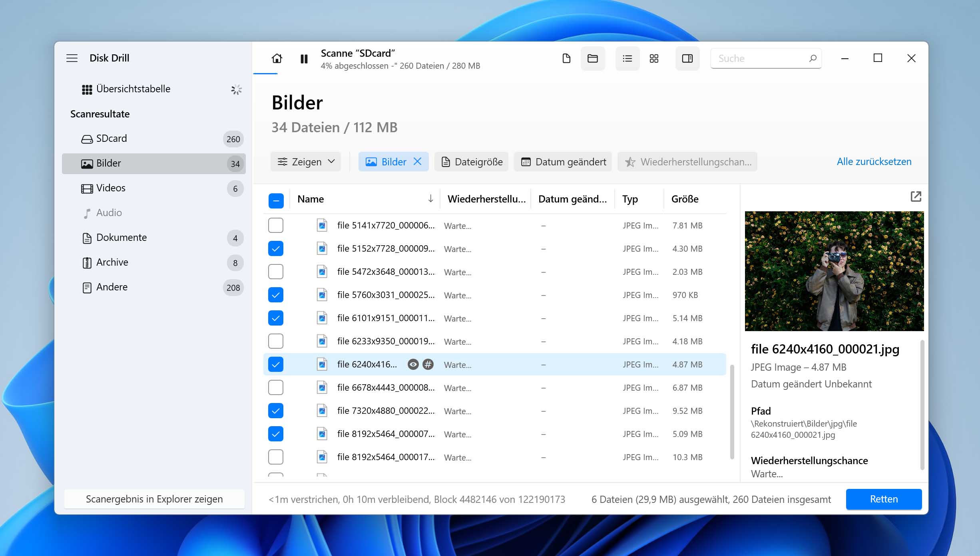The width and height of the screenshot is (980, 556).
Task: Uncheck file 5152x7728_000009 checkbox
Action: point(276,248)
